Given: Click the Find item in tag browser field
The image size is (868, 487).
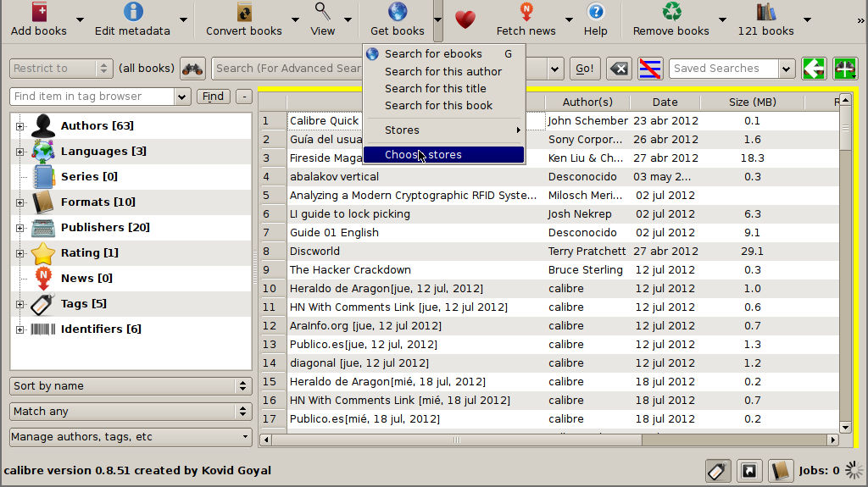Looking at the screenshot, I should [x=93, y=97].
